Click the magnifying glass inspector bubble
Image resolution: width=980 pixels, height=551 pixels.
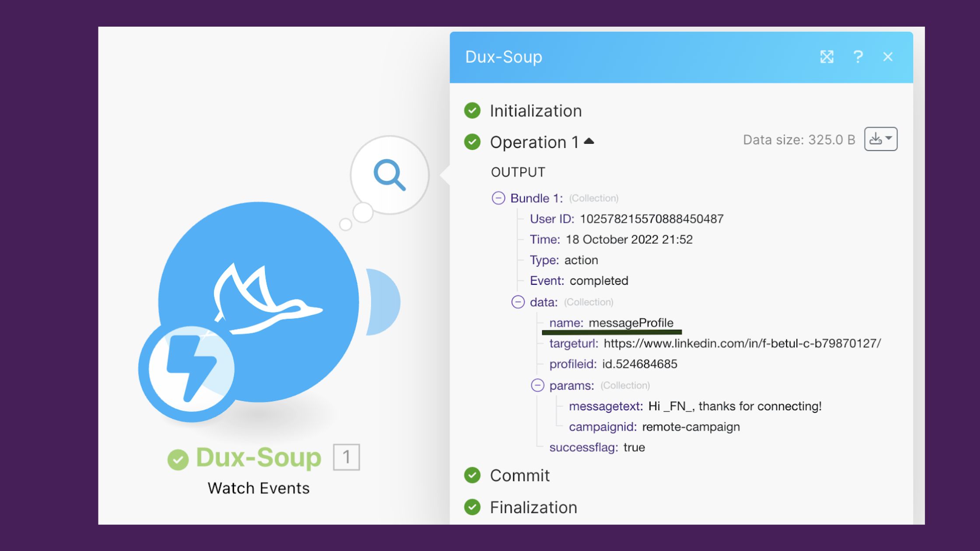coord(389,174)
